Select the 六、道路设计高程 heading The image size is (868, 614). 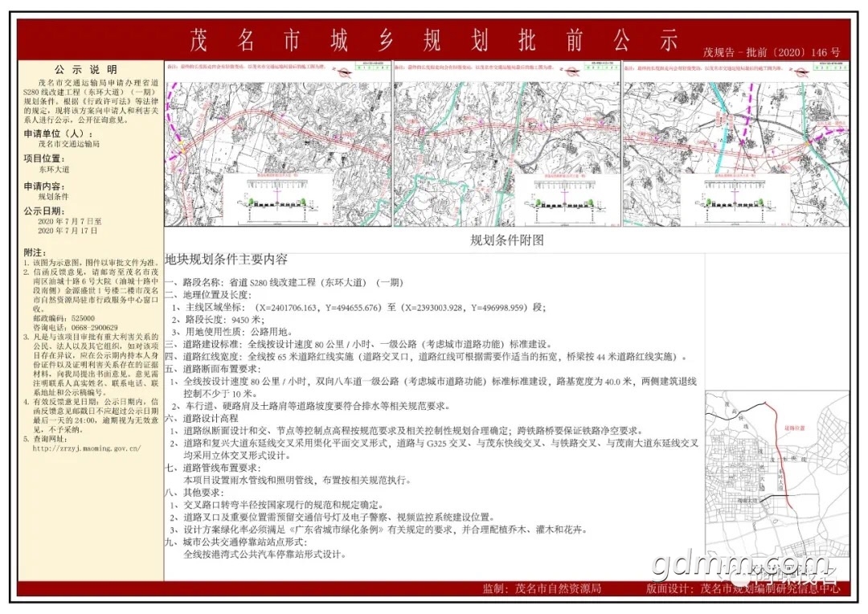tap(202, 418)
